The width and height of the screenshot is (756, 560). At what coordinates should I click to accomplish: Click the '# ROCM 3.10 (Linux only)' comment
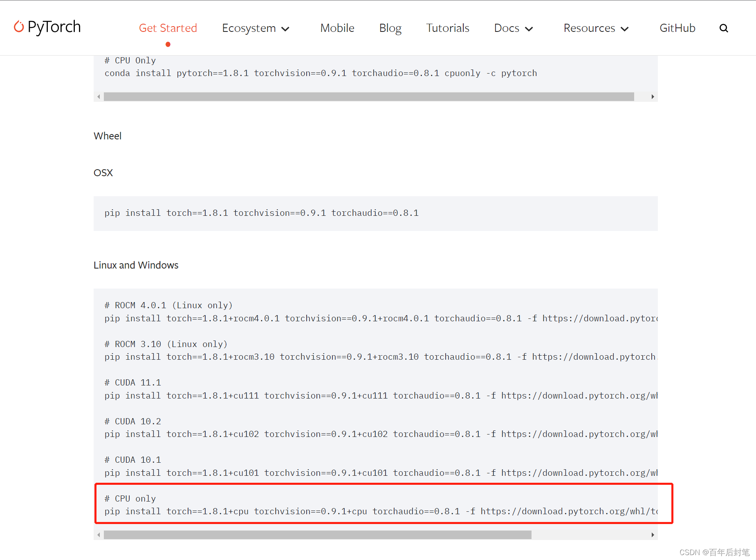tap(166, 344)
